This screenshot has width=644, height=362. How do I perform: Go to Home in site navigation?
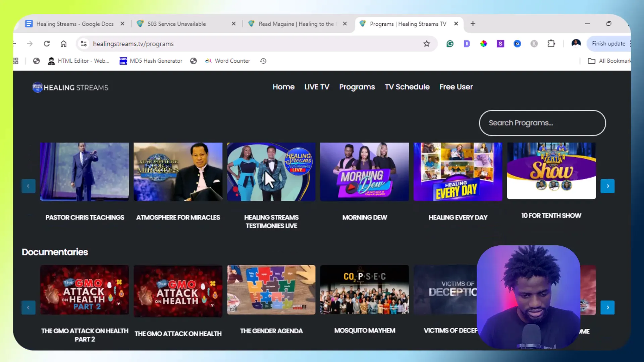tap(283, 87)
